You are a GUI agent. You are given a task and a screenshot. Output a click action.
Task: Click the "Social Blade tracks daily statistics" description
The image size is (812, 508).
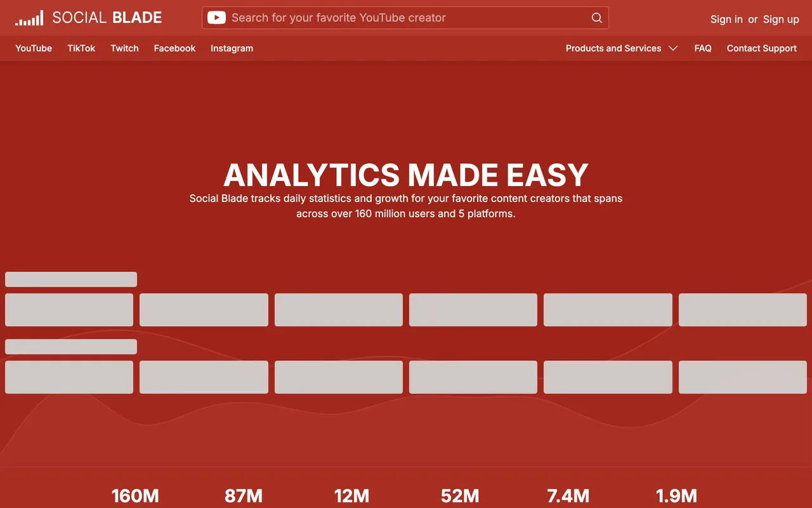[x=406, y=206]
